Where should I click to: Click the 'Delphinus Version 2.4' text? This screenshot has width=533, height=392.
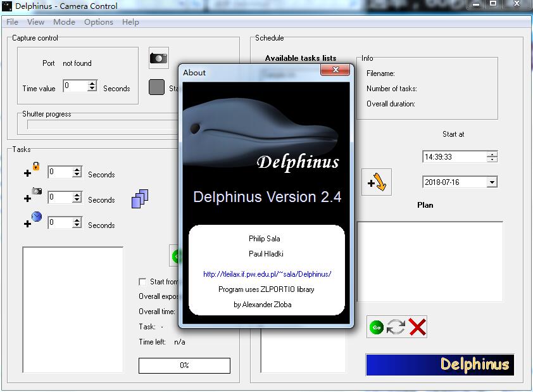pyautogui.click(x=267, y=197)
